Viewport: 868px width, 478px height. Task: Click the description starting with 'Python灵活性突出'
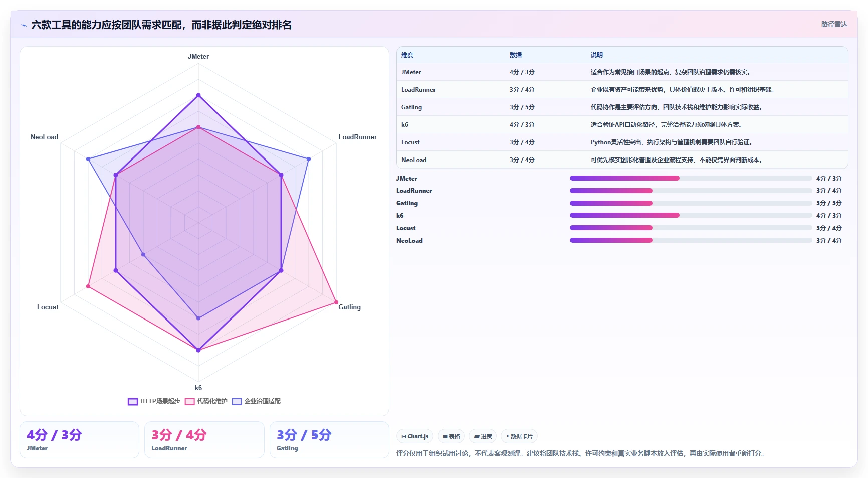coord(672,142)
